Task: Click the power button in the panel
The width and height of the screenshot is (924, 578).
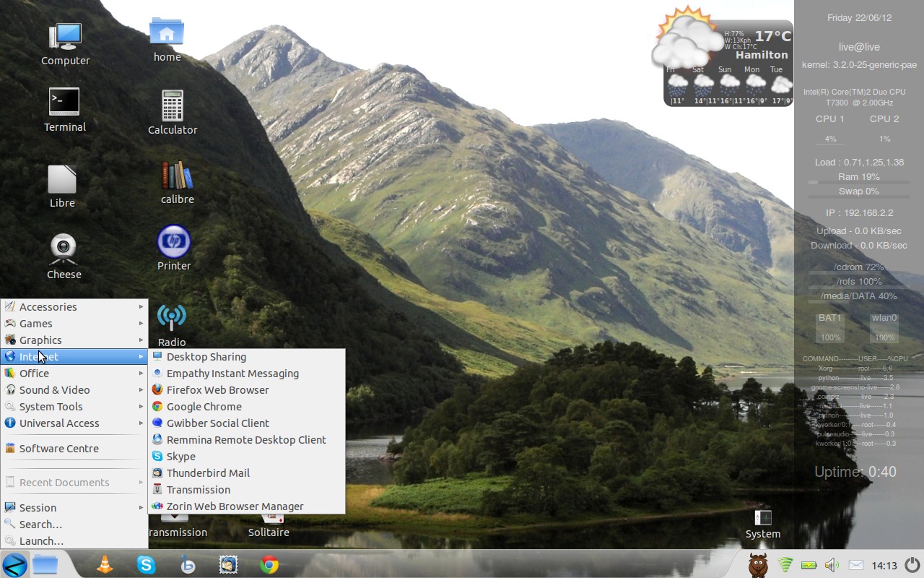Action: tap(912, 564)
